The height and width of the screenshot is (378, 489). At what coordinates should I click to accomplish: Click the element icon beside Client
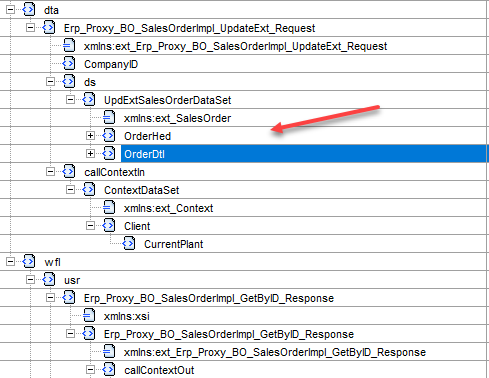point(109,226)
